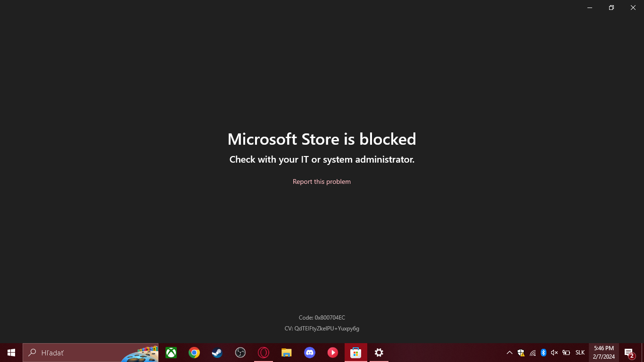Check the battery status tray icon
644x362 pixels.
click(566, 353)
